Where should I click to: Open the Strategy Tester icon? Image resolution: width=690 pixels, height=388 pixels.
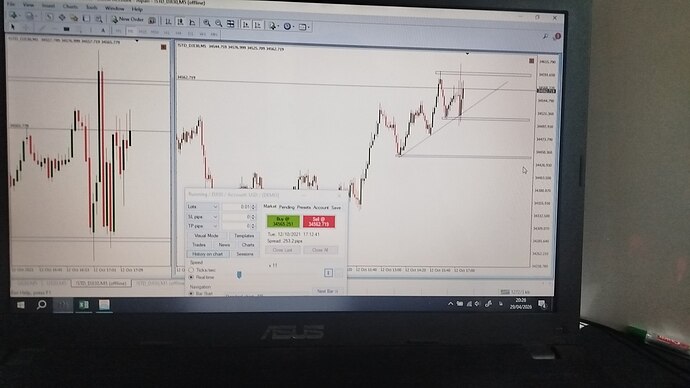point(99,19)
